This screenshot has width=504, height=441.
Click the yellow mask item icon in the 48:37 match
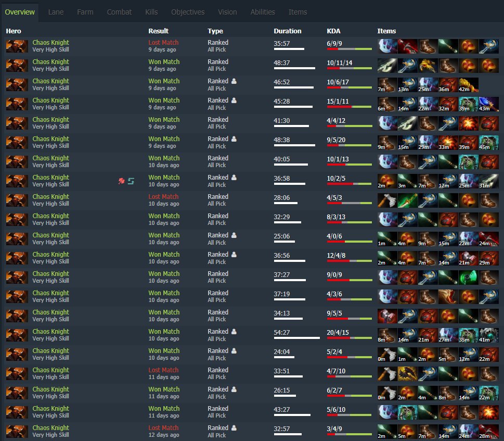[x=428, y=66]
